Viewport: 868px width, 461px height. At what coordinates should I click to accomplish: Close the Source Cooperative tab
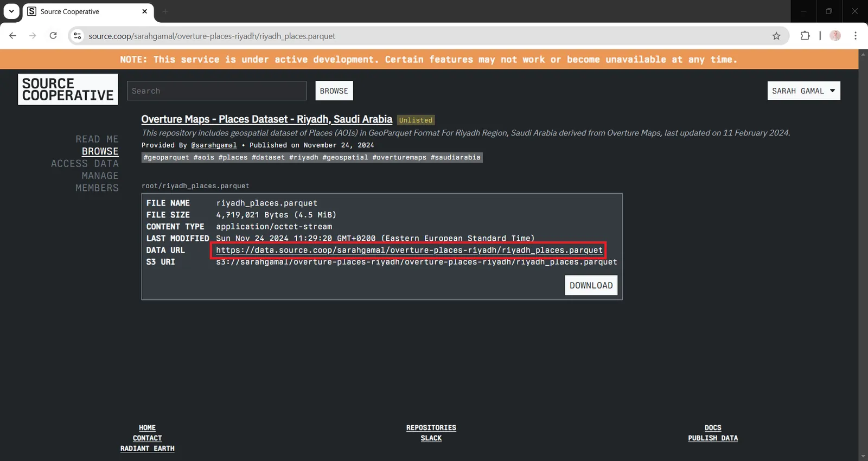pos(145,11)
